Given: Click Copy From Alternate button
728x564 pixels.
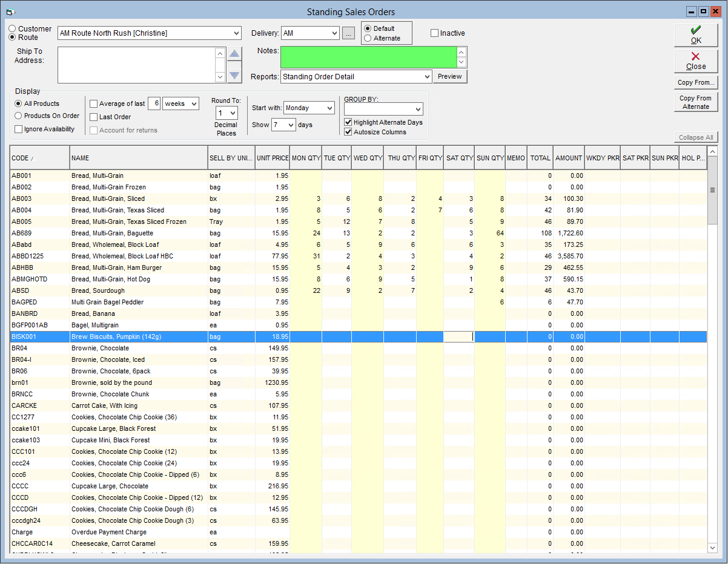Looking at the screenshot, I should tap(696, 102).
